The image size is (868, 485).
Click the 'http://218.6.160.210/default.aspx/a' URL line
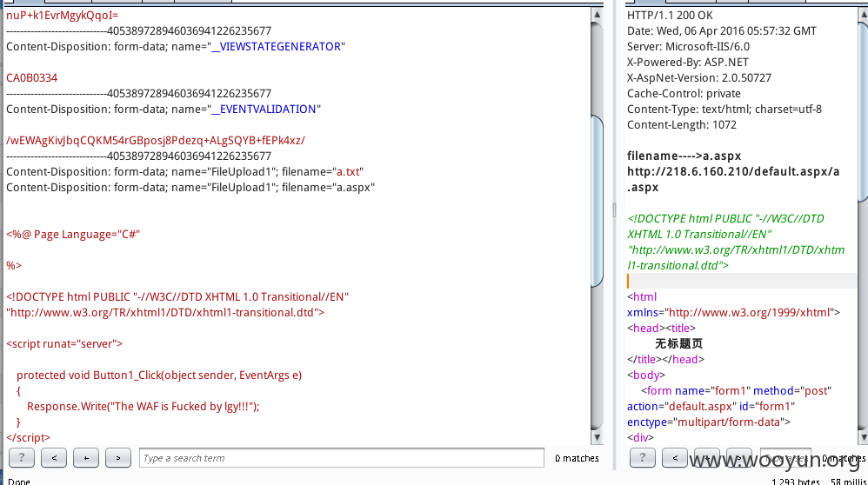733,171
